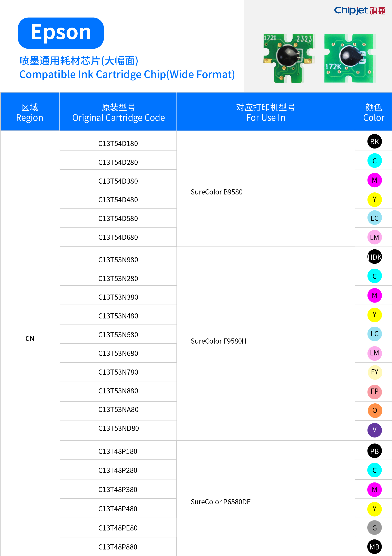392x556 pixels.
Task: Select cartridge code C13T54D680
Action: click(x=118, y=237)
